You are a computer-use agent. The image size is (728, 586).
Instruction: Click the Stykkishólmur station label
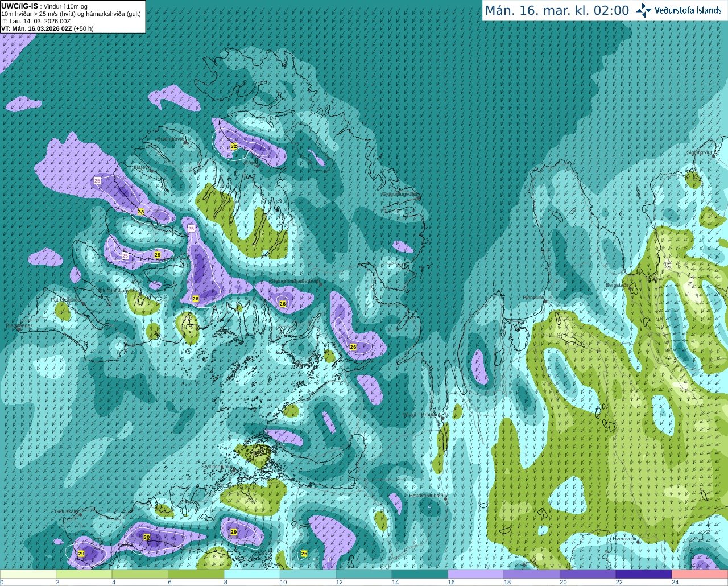click(x=217, y=467)
